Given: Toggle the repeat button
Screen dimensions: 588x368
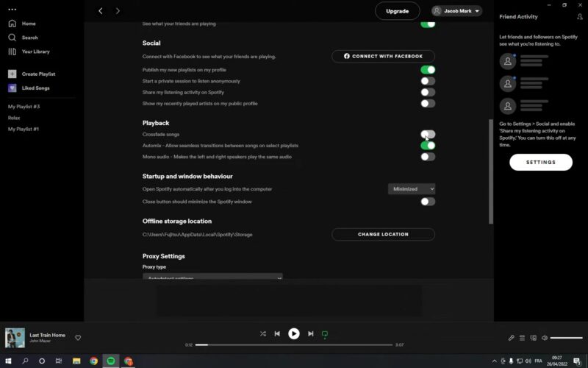Looking at the screenshot, I should 325,334.
